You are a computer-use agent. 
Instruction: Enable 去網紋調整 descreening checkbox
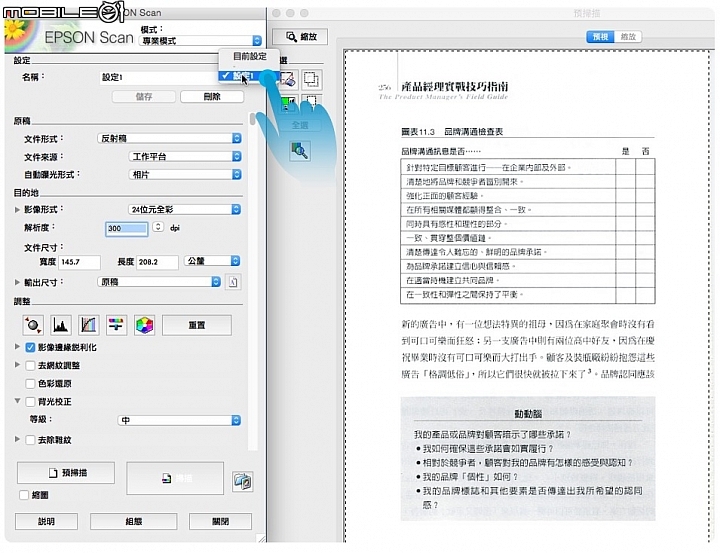(x=30, y=366)
